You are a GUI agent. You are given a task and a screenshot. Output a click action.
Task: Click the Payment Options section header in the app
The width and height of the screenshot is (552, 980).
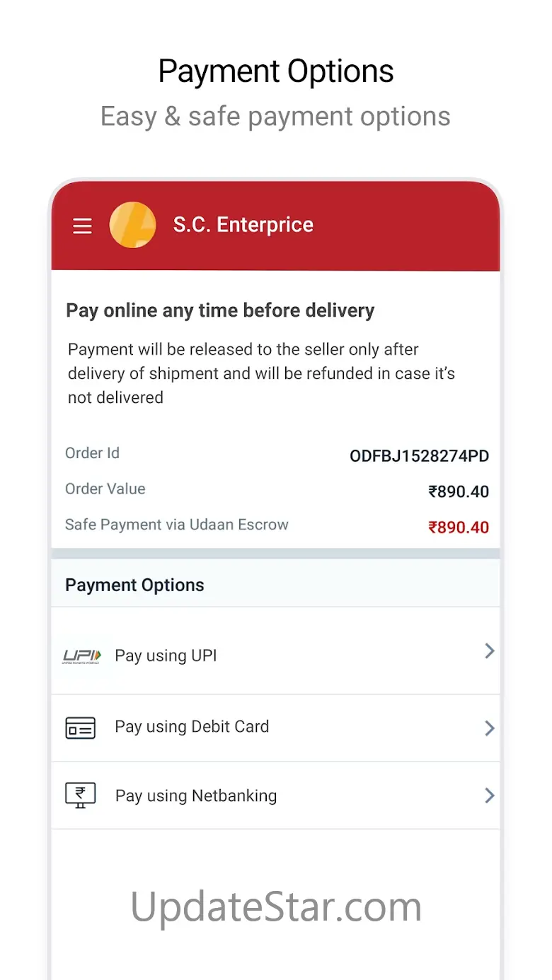134,585
